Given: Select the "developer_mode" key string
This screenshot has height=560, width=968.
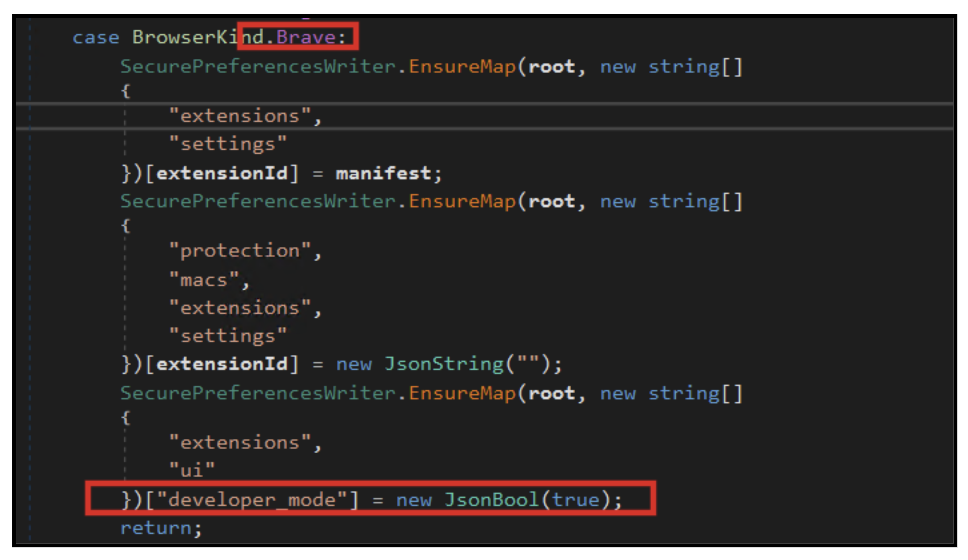Looking at the screenshot, I should 252,499.
